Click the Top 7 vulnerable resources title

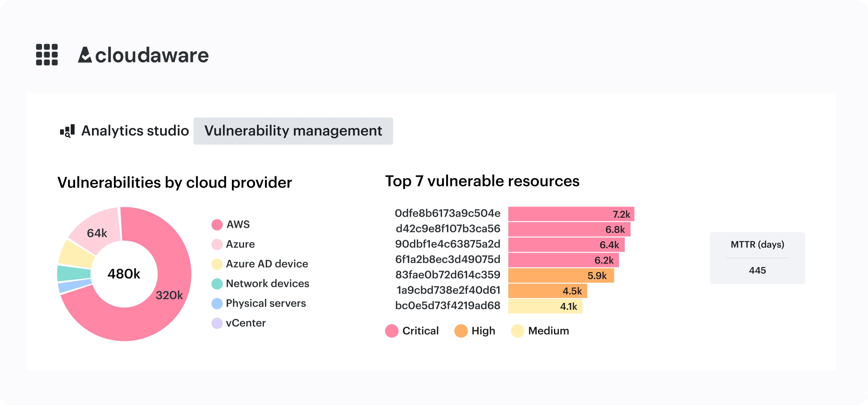[483, 181]
